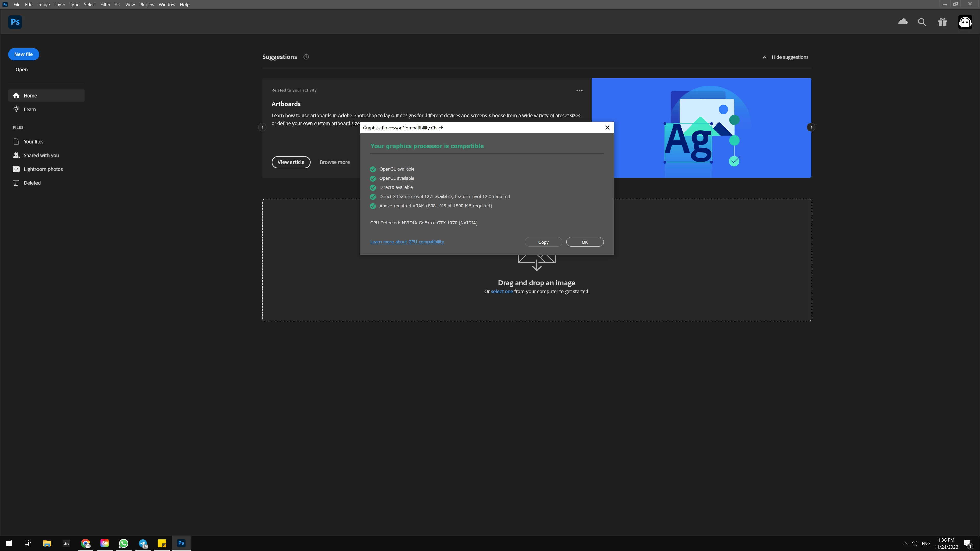Open the Filter menu
This screenshot has height=551, width=980.
105,5
